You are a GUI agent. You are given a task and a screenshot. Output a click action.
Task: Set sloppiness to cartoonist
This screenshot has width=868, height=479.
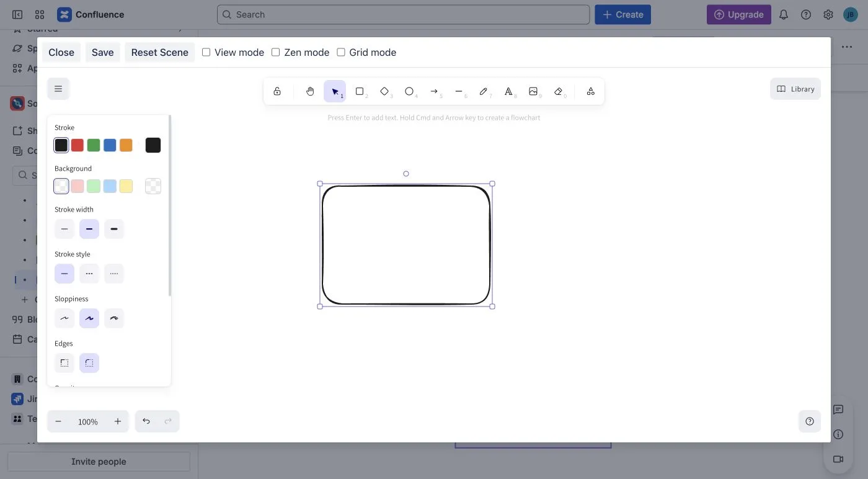point(114,318)
